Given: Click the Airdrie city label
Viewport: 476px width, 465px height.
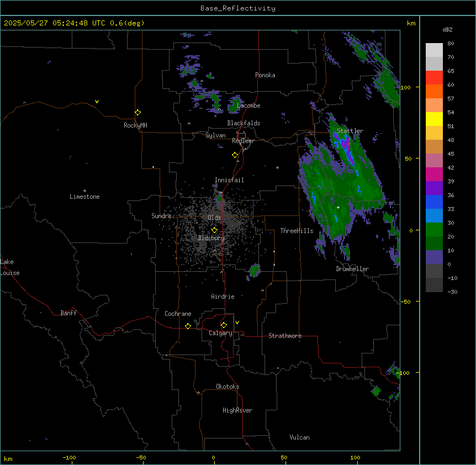Looking at the screenshot, I should 223,297.
